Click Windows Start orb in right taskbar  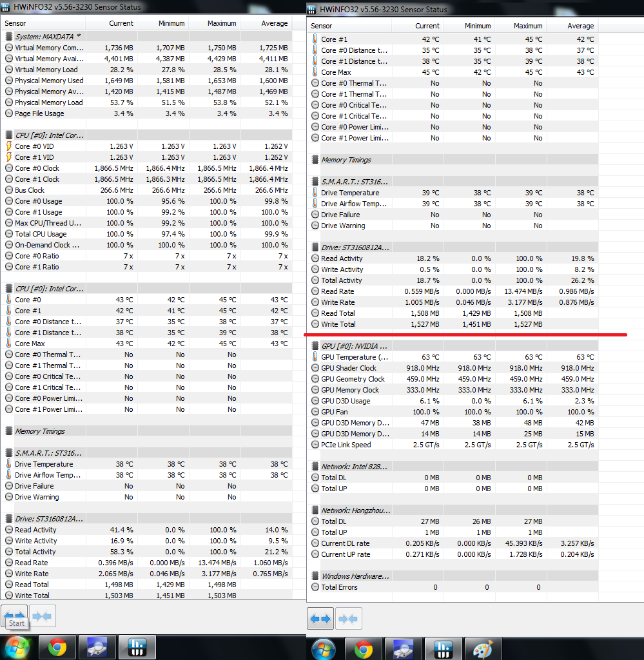point(323,648)
